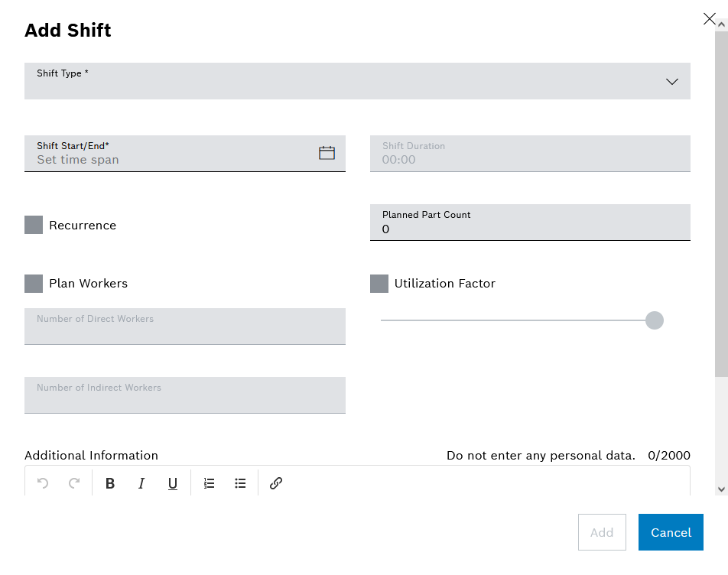The height and width of the screenshot is (575, 728).
Task: Click the Utilization Factor slider handle
Action: (x=654, y=320)
